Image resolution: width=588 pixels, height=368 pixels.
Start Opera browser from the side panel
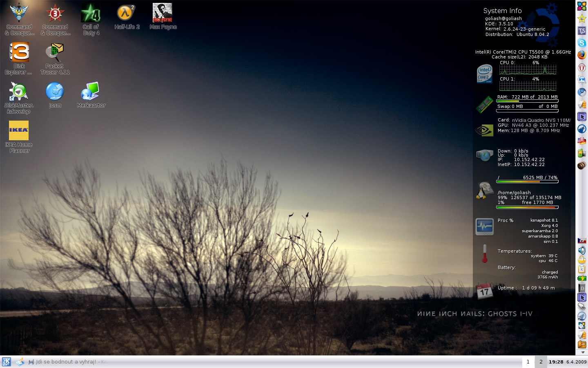tap(581, 67)
